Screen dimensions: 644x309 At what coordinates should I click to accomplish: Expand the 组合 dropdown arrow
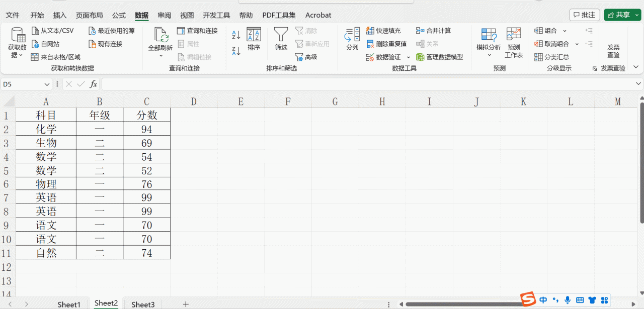[x=565, y=31]
